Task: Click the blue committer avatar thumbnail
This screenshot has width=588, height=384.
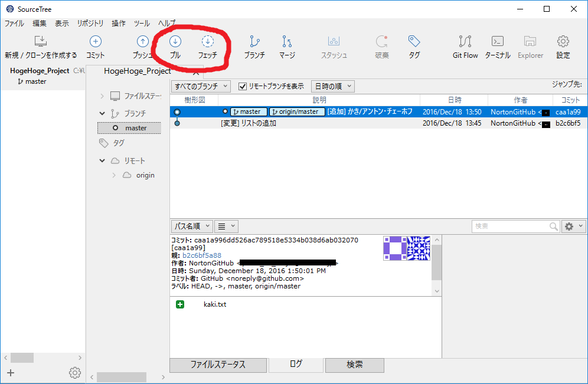Action: (x=419, y=248)
